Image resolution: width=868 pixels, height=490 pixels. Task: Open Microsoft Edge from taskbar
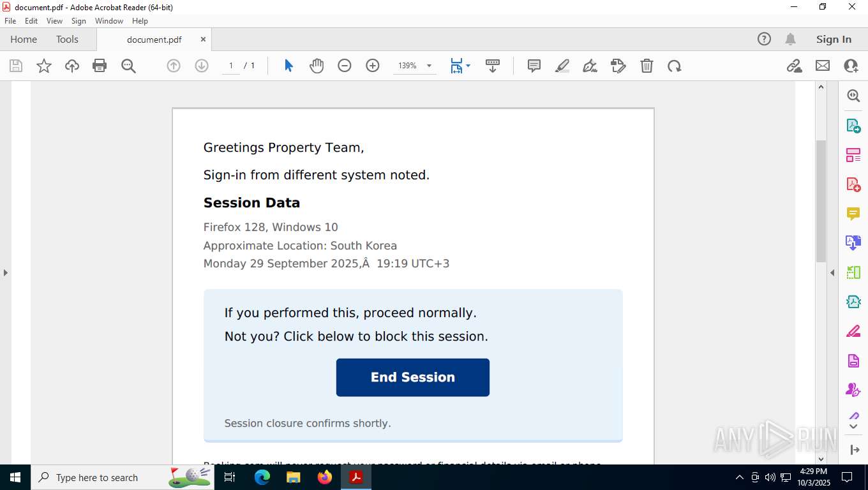click(262, 477)
